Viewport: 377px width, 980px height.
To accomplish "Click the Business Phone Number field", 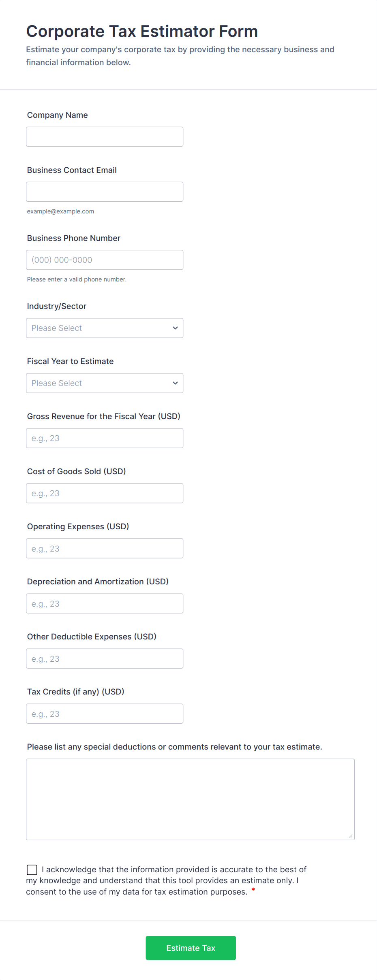I will click(x=105, y=260).
